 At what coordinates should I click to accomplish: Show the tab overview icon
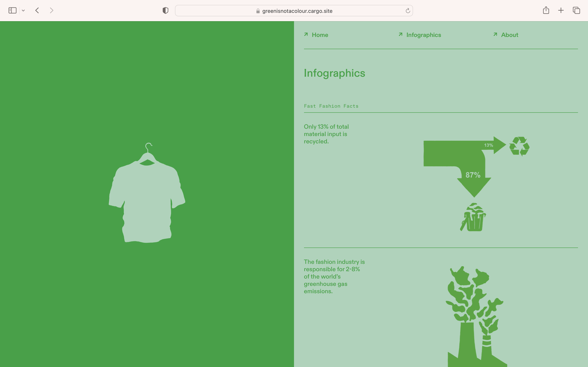(x=576, y=10)
